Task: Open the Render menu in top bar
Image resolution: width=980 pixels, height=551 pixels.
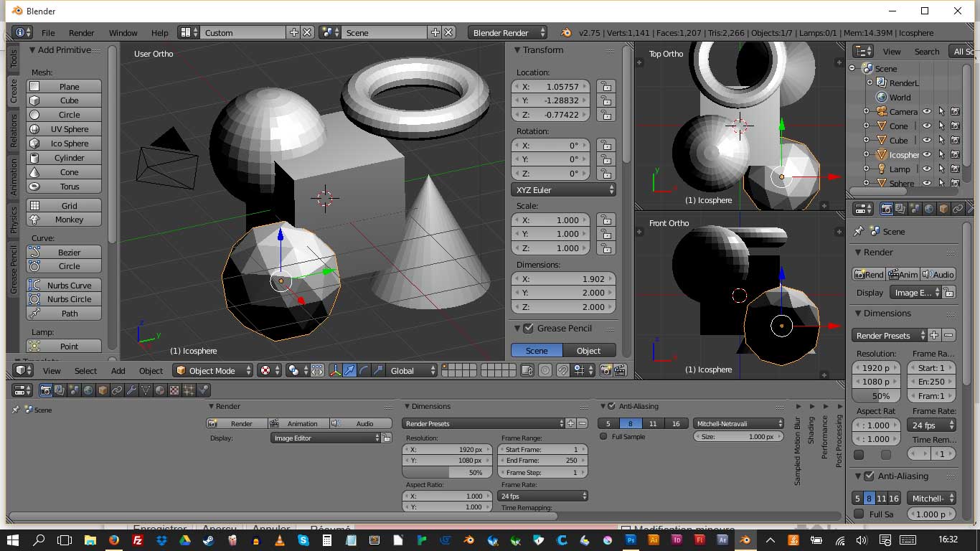Action: pos(81,33)
